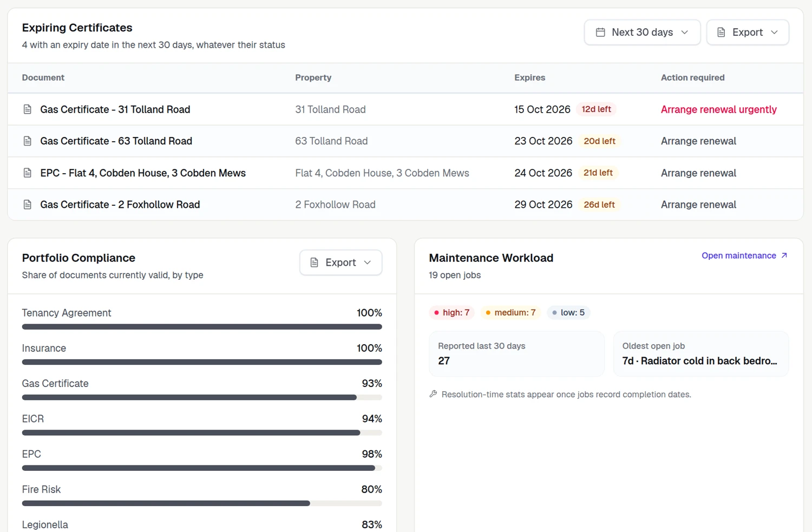Click the 12d left badge
Viewport: 812px width, 532px height.
click(x=596, y=109)
